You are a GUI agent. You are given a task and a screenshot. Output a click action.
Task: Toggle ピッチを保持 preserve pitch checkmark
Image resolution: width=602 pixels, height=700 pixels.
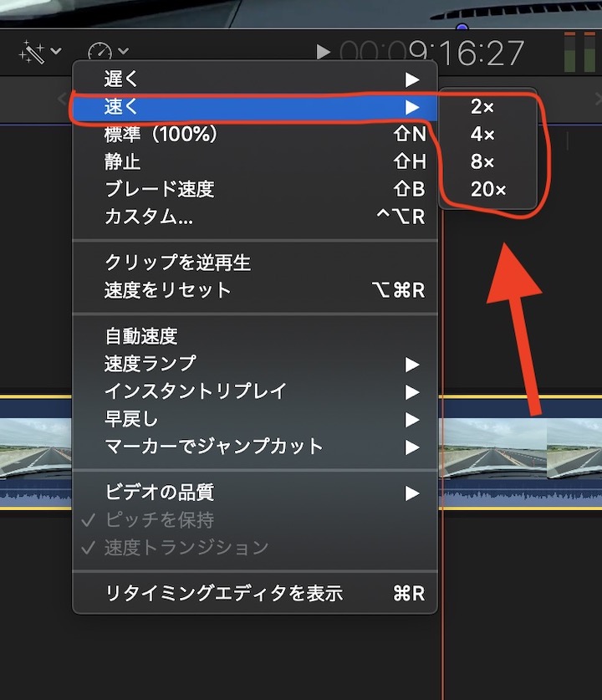(x=255, y=520)
